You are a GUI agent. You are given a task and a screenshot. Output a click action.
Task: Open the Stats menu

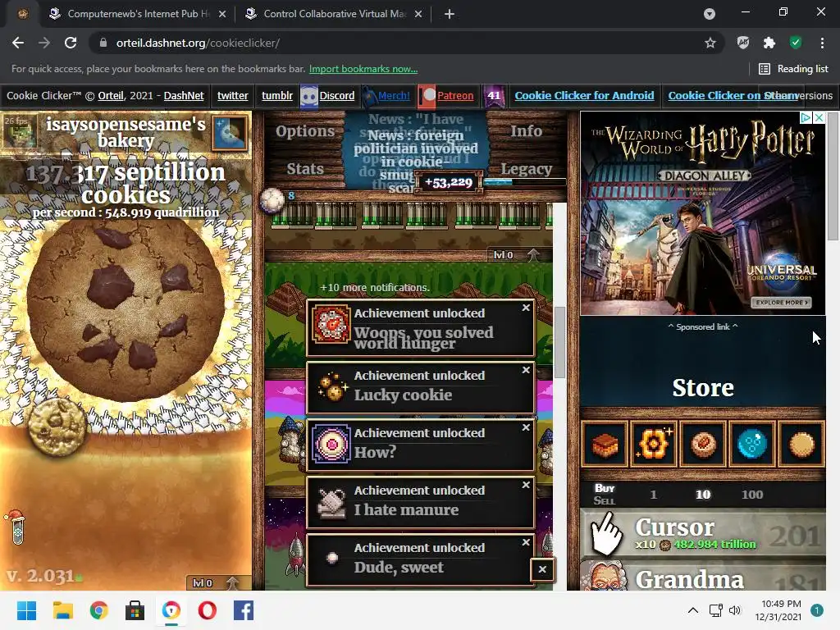click(305, 169)
